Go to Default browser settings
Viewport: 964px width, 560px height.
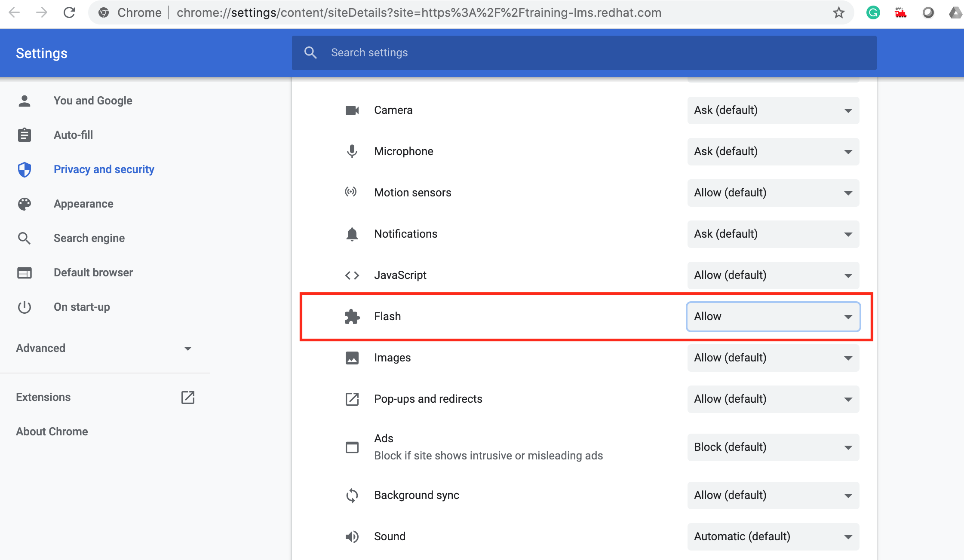pos(93,272)
